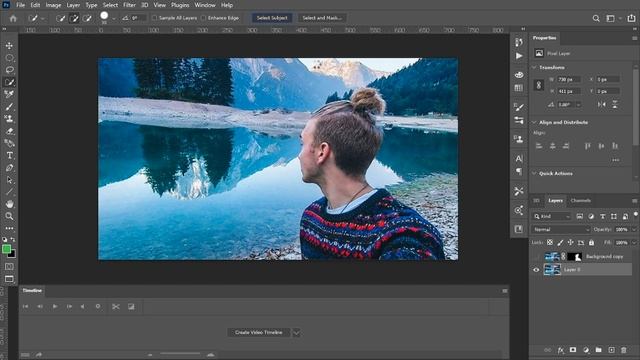Enable Sample All Layers checkbox
The width and height of the screenshot is (640, 360).
click(x=154, y=18)
